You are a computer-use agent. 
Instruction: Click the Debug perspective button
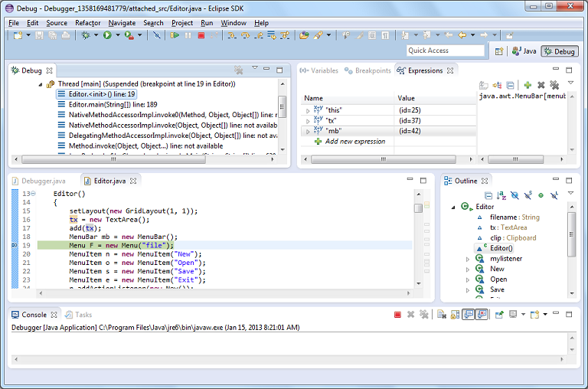(560, 51)
